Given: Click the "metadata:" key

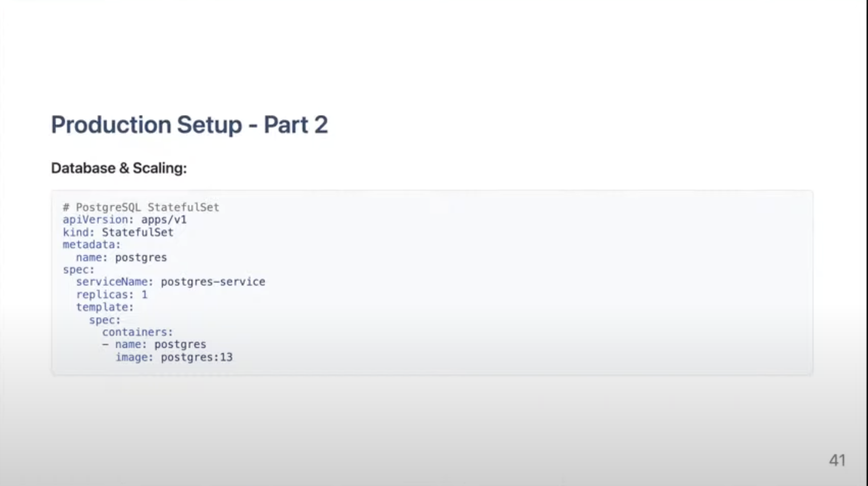Looking at the screenshot, I should point(91,245).
